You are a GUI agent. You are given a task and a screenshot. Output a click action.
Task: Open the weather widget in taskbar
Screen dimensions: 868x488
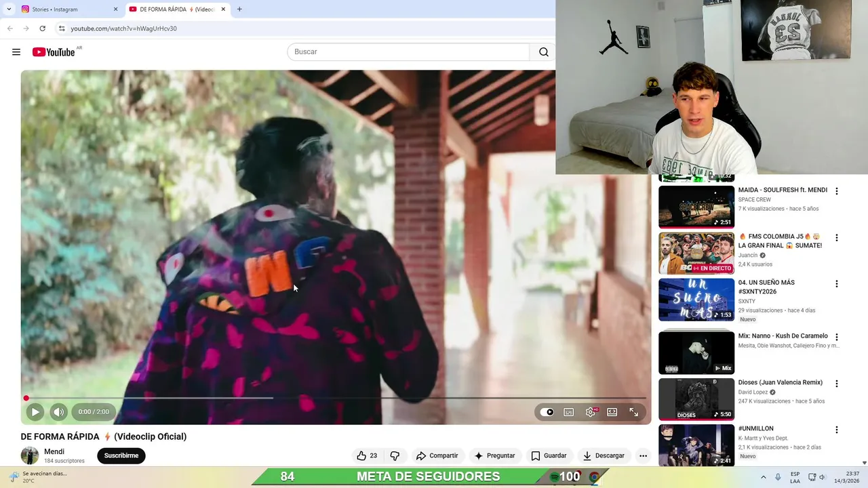tap(39, 477)
